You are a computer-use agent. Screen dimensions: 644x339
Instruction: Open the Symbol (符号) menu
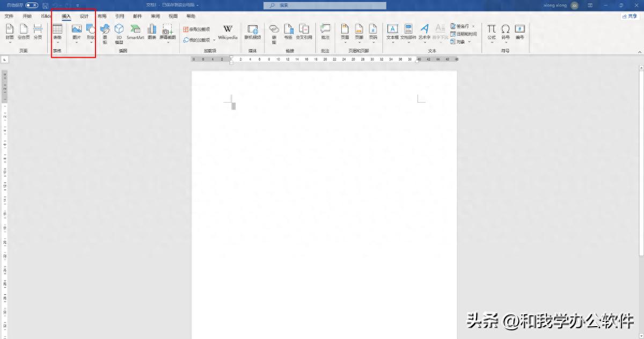pos(506,33)
